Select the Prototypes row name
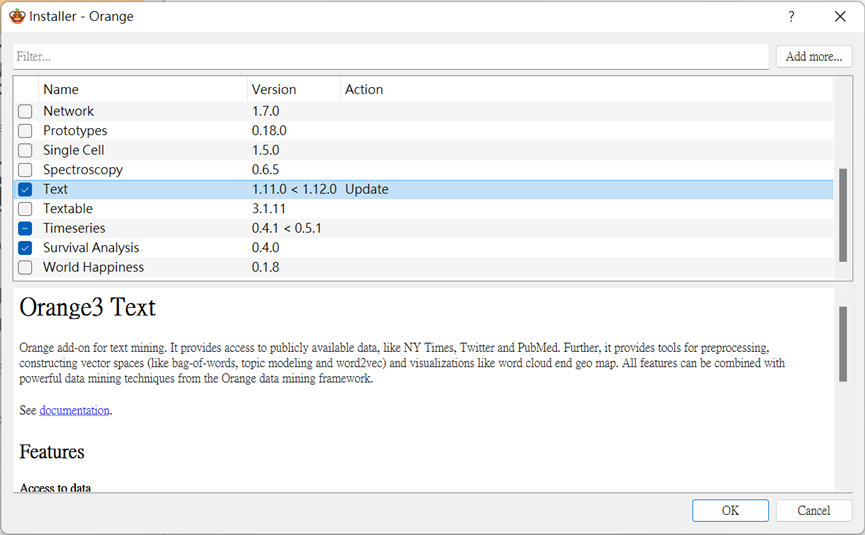 pos(75,131)
